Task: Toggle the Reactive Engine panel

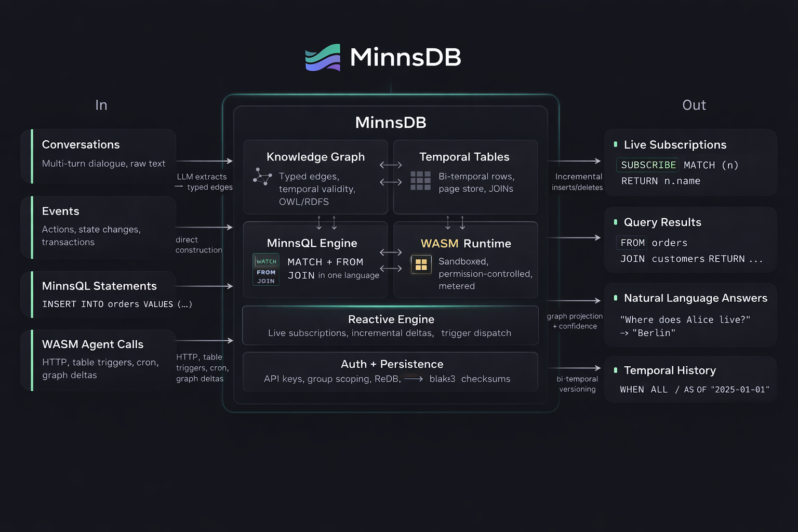Action: [390, 325]
